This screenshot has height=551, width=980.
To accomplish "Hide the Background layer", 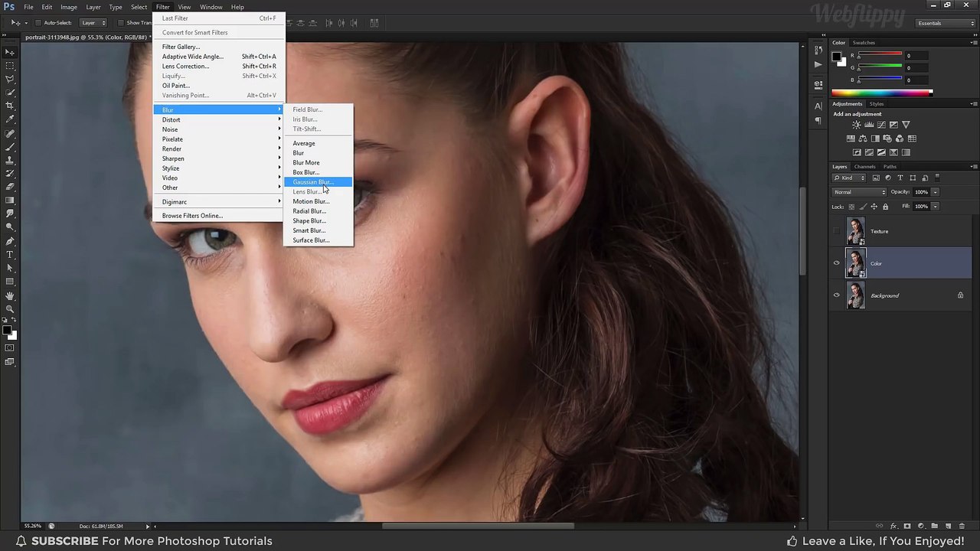I will click(837, 295).
